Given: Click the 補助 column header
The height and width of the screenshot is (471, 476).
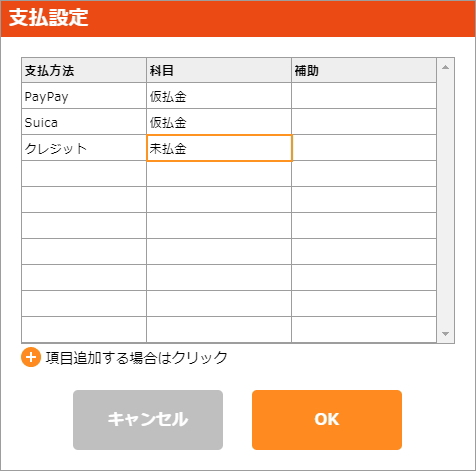Looking at the screenshot, I should pos(364,70).
